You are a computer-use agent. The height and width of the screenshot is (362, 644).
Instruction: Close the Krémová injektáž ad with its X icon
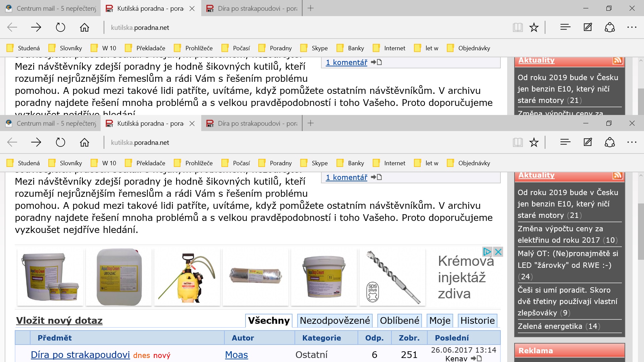(x=498, y=252)
